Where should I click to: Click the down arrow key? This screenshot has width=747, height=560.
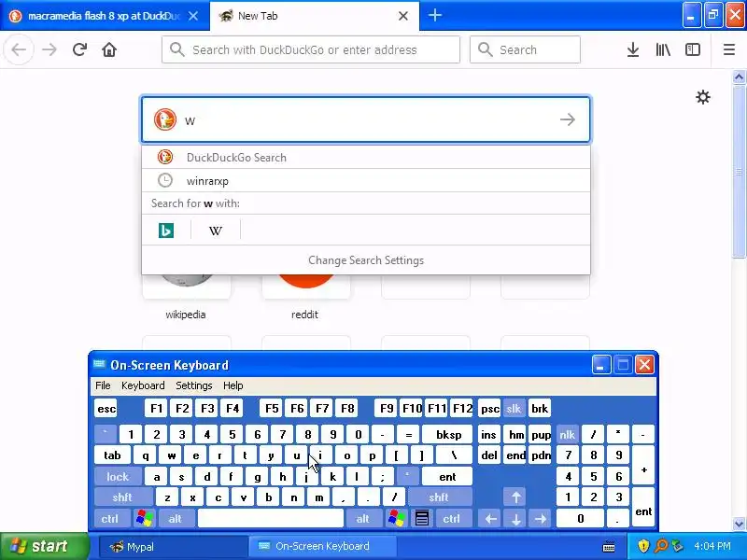click(x=516, y=518)
